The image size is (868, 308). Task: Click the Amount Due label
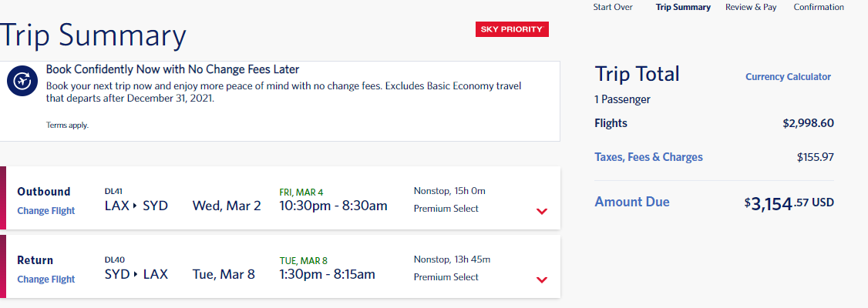click(x=632, y=202)
